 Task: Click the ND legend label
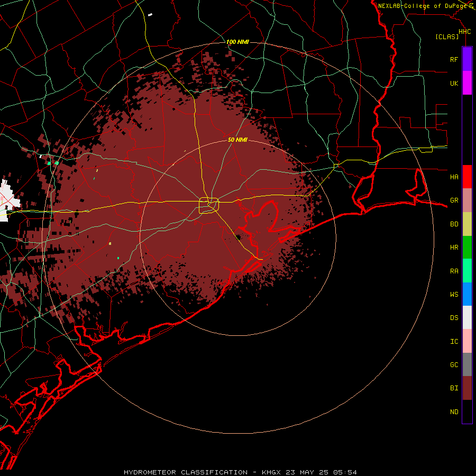[x=454, y=412]
